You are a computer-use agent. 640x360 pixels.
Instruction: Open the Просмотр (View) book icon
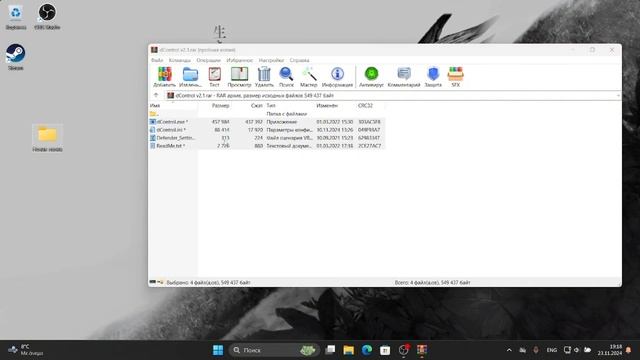pyautogui.click(x=239, y=77)
